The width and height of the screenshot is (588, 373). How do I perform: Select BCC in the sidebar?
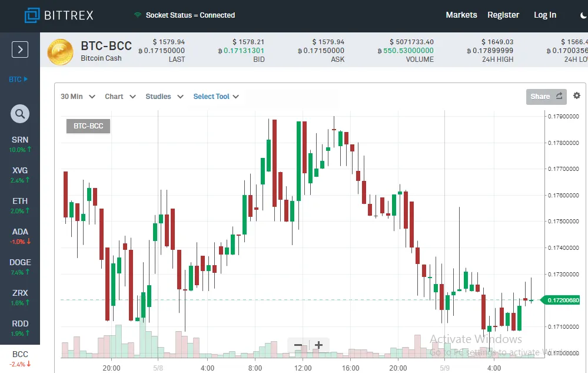20,359
